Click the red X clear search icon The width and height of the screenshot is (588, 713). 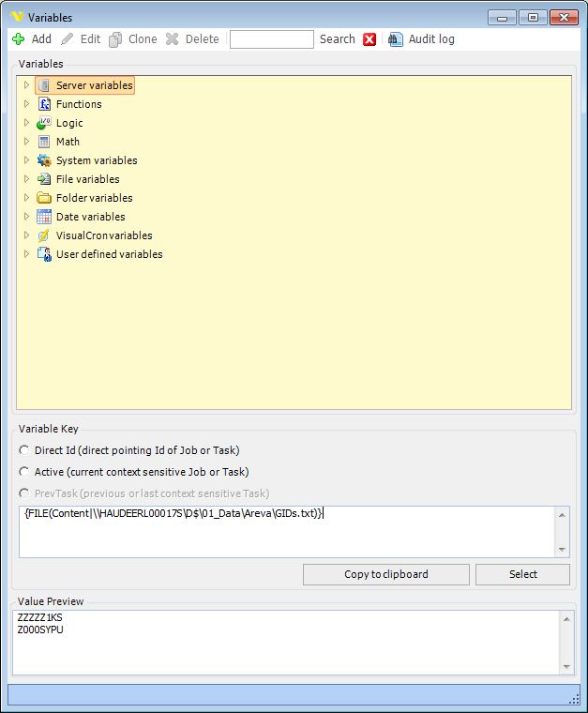(x=369, y=39)
